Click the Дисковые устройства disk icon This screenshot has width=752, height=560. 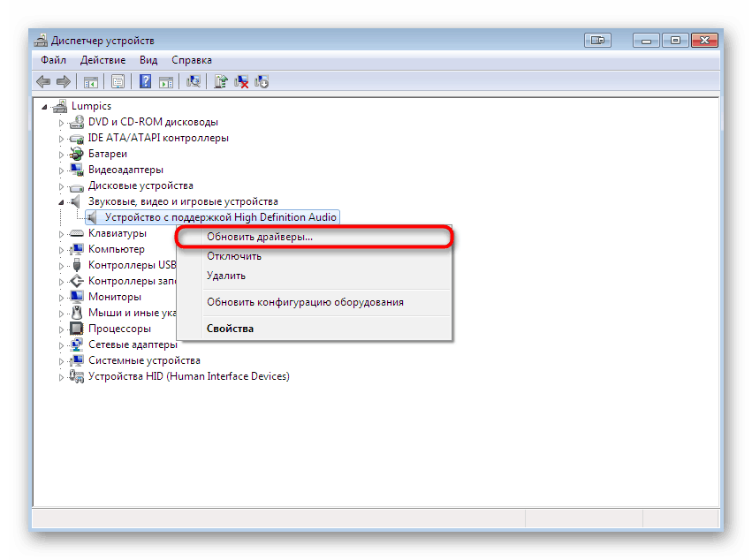pyautogui.click(x=76, y=186)
